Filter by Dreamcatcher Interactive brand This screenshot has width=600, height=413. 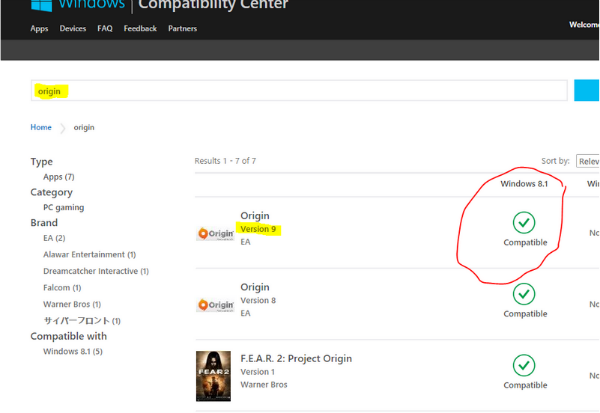96,271
